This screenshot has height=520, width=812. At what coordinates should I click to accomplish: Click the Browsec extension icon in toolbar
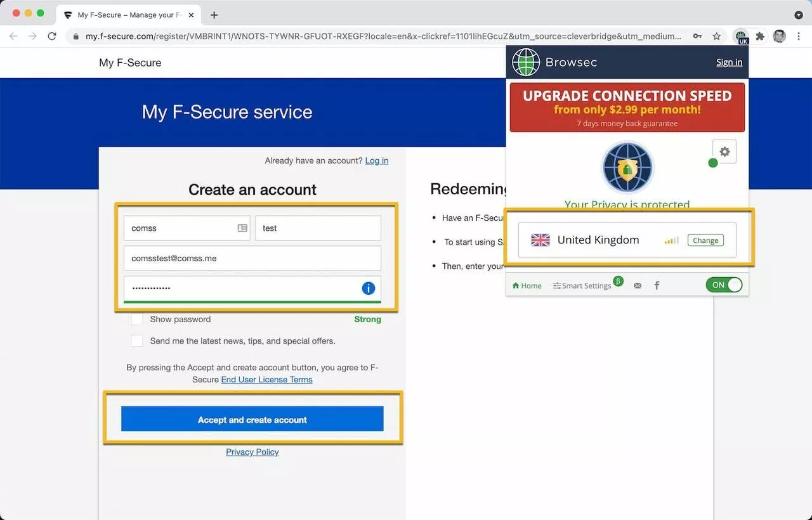(740, 36)
